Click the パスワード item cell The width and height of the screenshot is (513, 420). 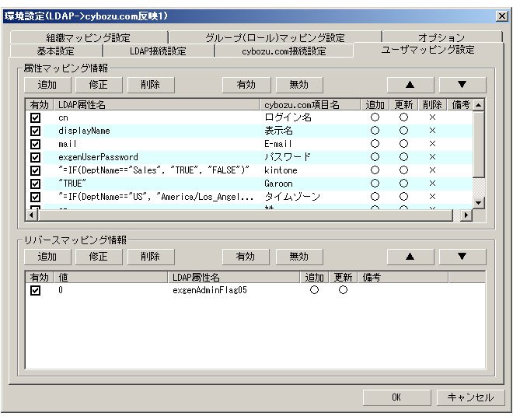[x=288, y=157]
